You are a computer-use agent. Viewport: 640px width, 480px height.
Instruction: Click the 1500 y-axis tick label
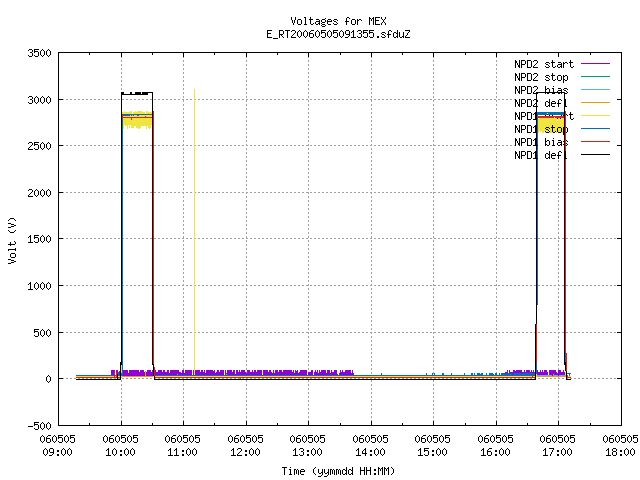pos(39,239)
